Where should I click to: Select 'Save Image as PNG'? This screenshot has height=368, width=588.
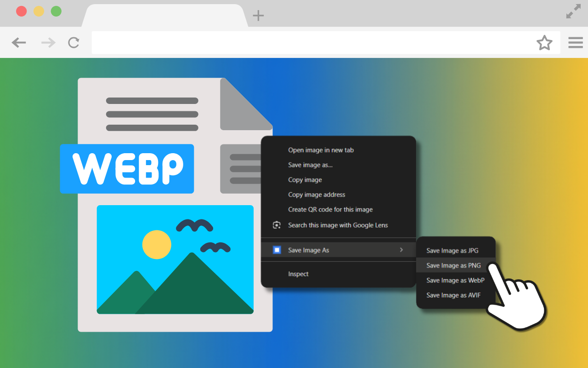click(453, 265)
